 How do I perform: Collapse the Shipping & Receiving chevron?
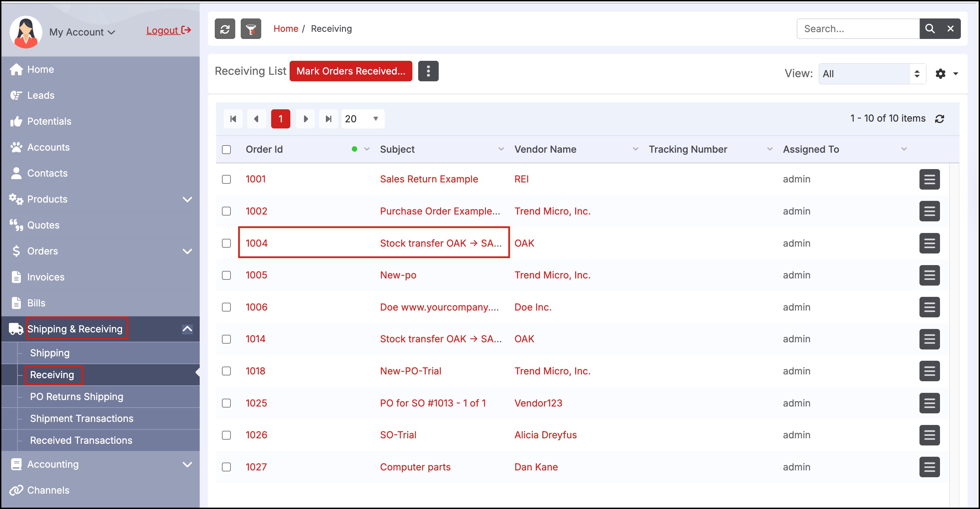[x=187, y=329]
